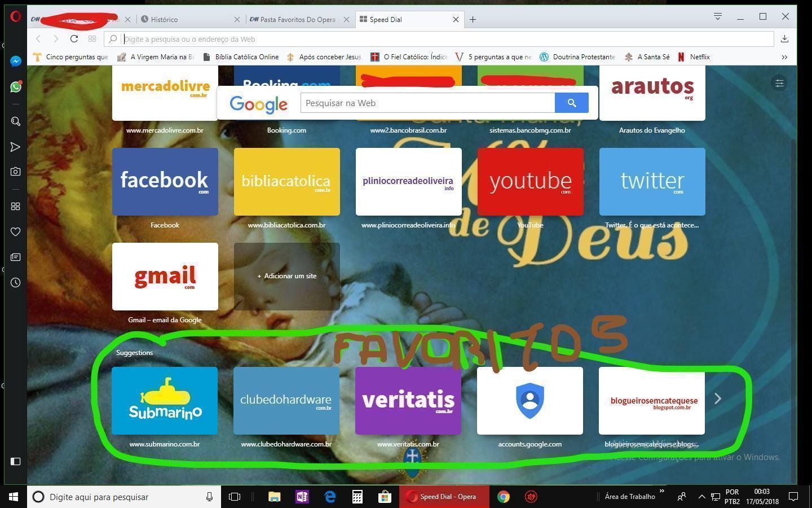Open the clubedohardware suggestion tile
The image size is (812, 508).
(x=286, y=401)
